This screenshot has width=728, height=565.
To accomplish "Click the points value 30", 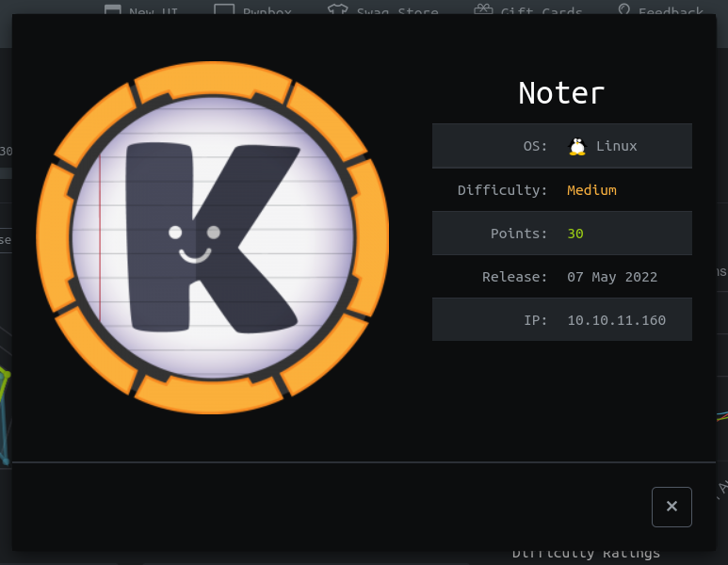I will [575, 234].
